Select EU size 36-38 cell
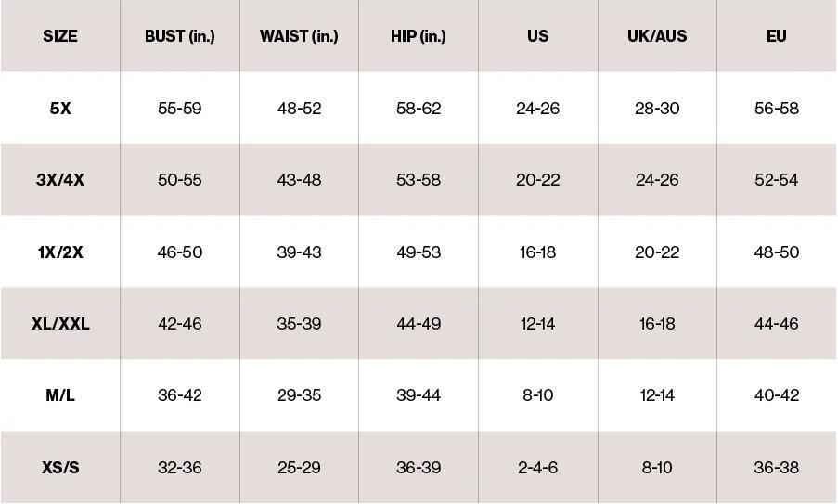The width and height of the screenshot is (838, 504). [777, 467]
